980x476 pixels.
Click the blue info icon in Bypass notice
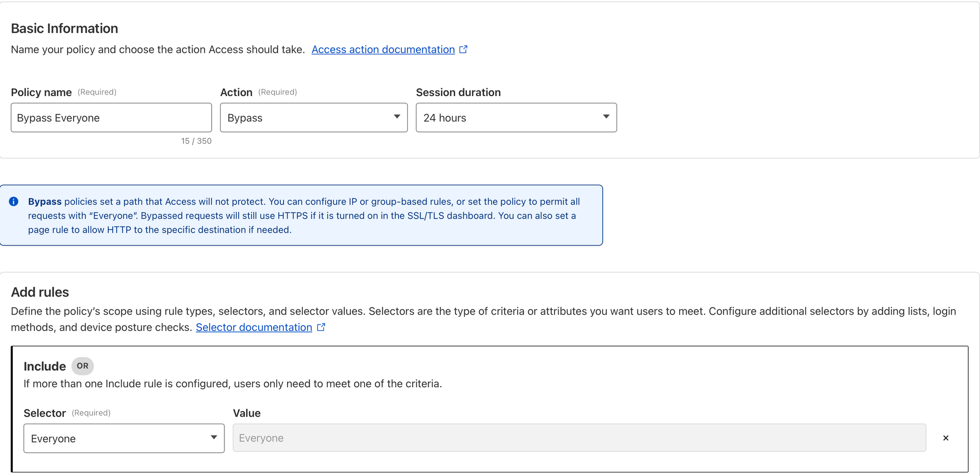tap(14, 201)
